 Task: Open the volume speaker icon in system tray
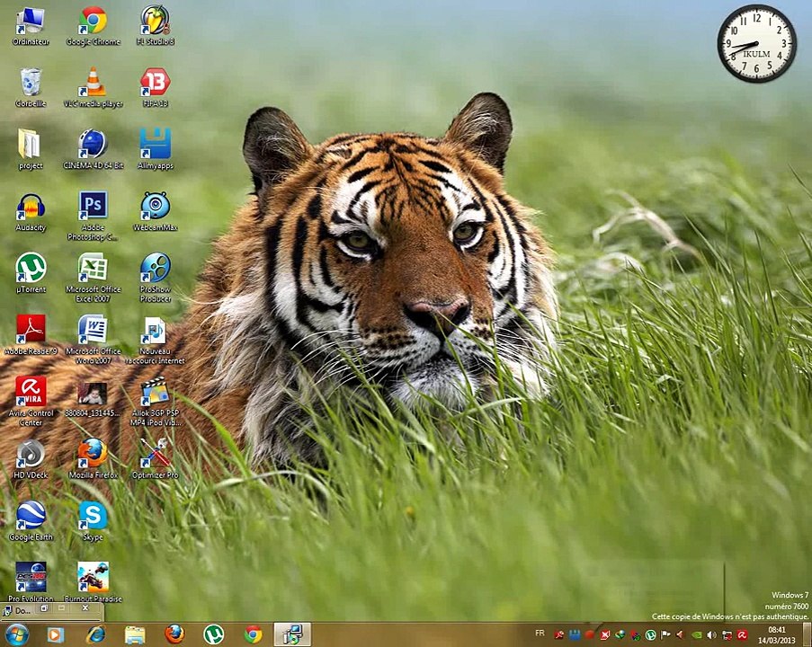[710, 635]
